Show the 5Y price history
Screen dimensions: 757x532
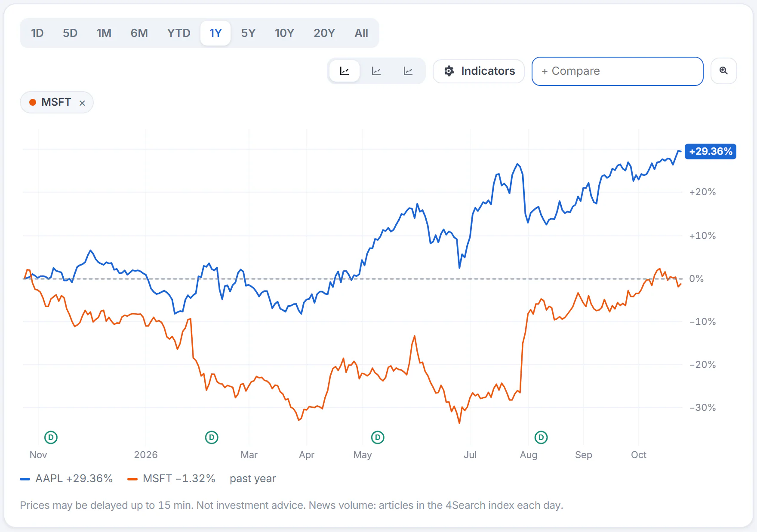coord(248,33)
